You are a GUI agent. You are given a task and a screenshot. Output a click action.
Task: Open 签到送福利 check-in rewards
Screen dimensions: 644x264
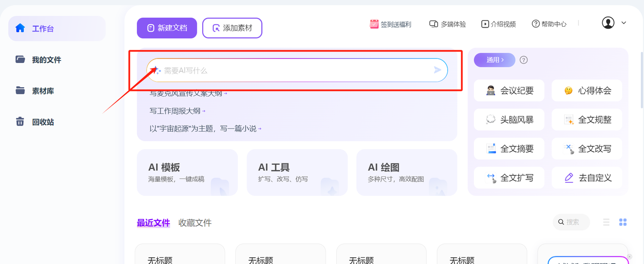(390, 24)
